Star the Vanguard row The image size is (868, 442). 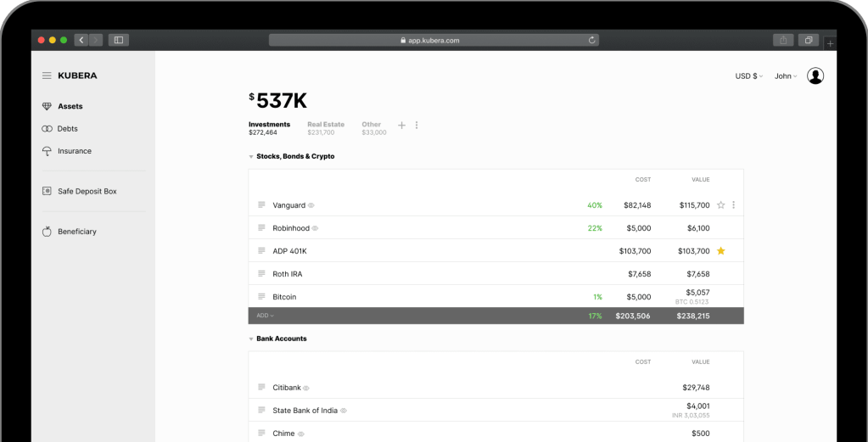click(x=721, y=205)
